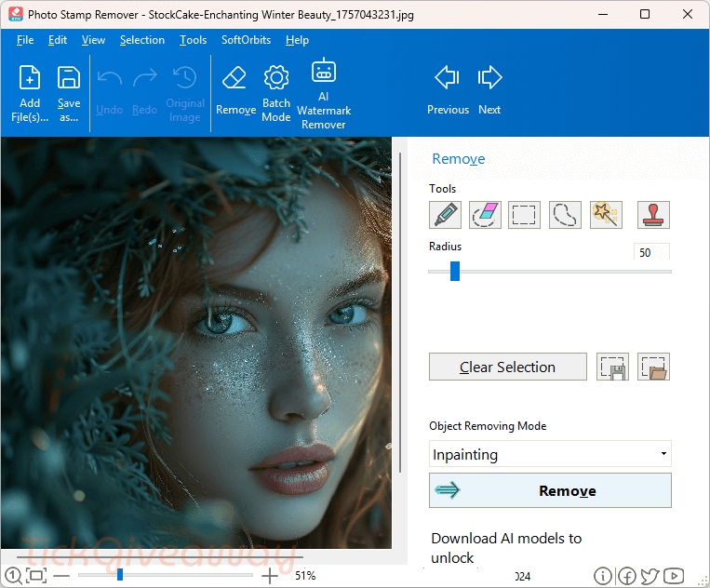Click the 51% zoom percentage text
The width and height of the screenshot is (710, 588).
305,576
